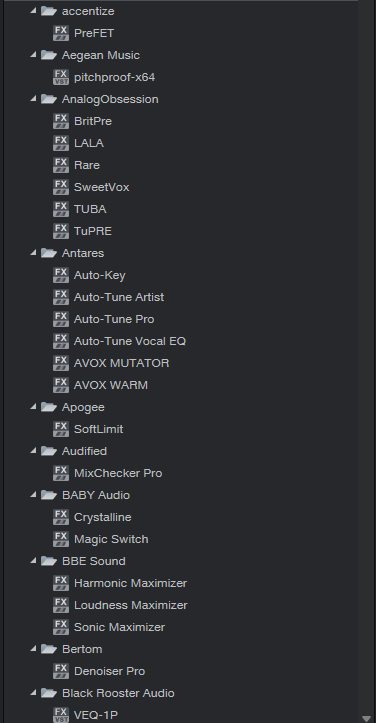Select the SoftLimit plugin entry
Image resolution: width=376 pixels, height=723 pixels.
click(x=98, y=429)
